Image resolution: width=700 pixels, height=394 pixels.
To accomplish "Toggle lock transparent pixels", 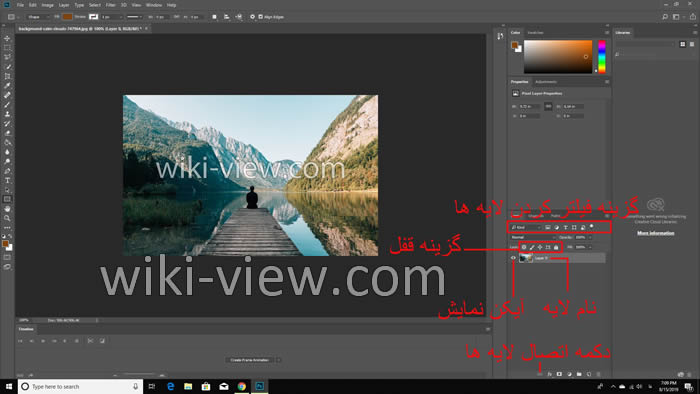I will click(x=524, y=247).
